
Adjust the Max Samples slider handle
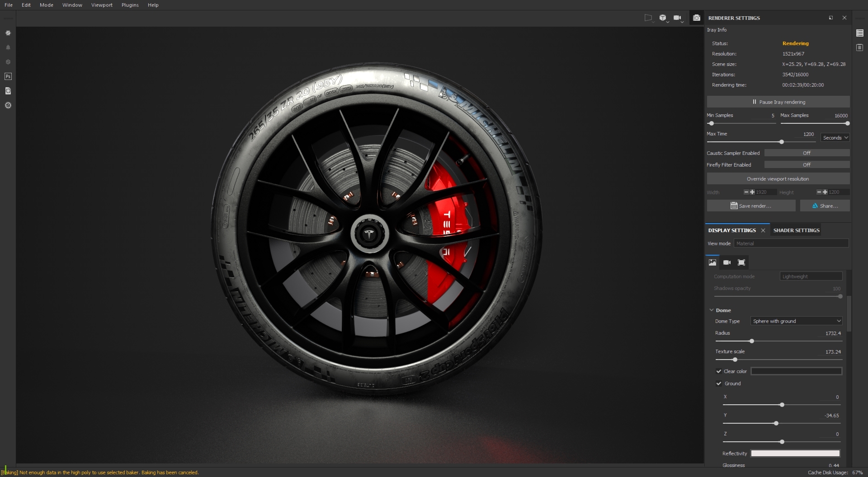click(847, 123)
